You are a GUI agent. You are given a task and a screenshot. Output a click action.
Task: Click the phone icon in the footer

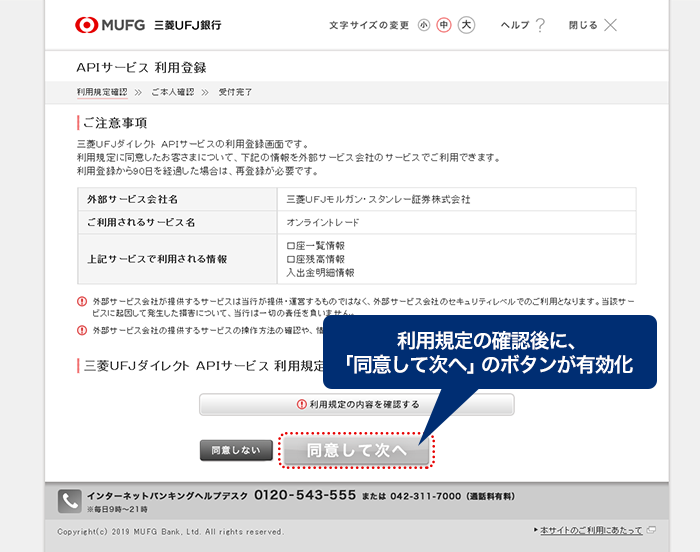coord(69,500)
